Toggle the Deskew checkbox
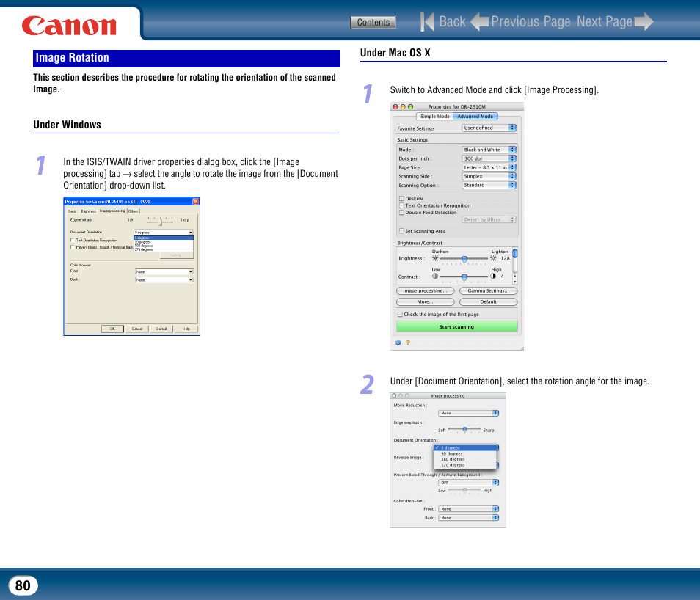700x600 pixels. pyautogui.click(x=401, y=198)
